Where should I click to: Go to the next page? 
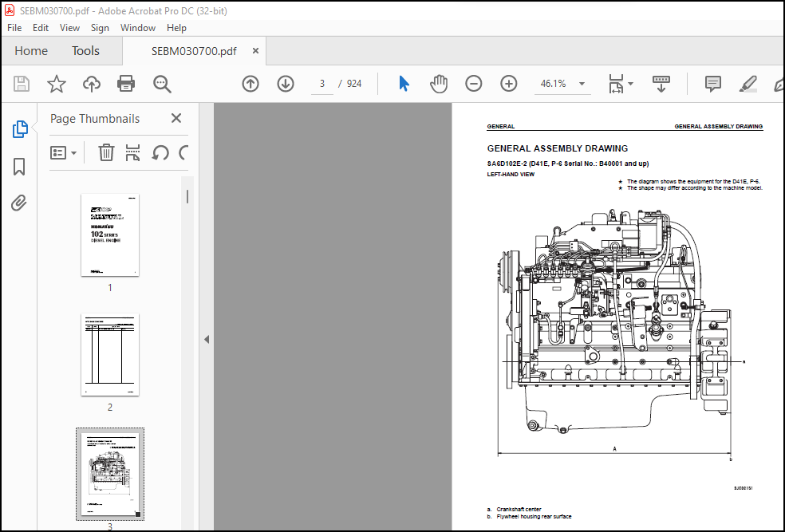[x=286, y=84]
